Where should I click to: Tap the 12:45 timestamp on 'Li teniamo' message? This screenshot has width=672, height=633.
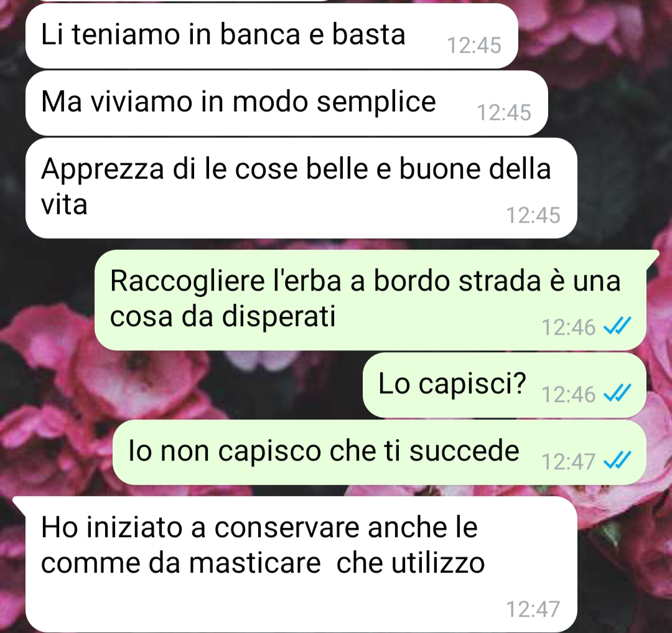pos(474,45)
